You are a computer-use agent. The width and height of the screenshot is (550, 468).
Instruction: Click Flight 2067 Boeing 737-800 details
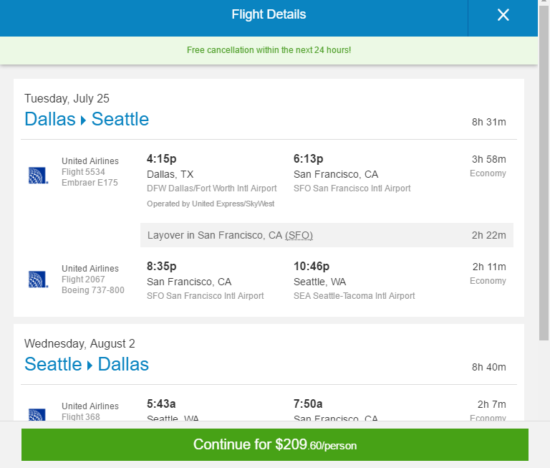pos(93,279)
